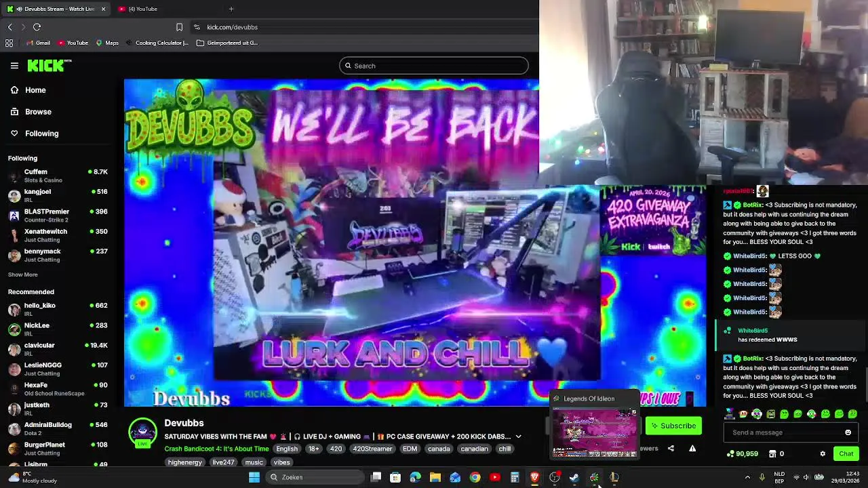Open the Cooking Calculator bookmark
The width and height of the screenshot is (868, 488).
157,43
